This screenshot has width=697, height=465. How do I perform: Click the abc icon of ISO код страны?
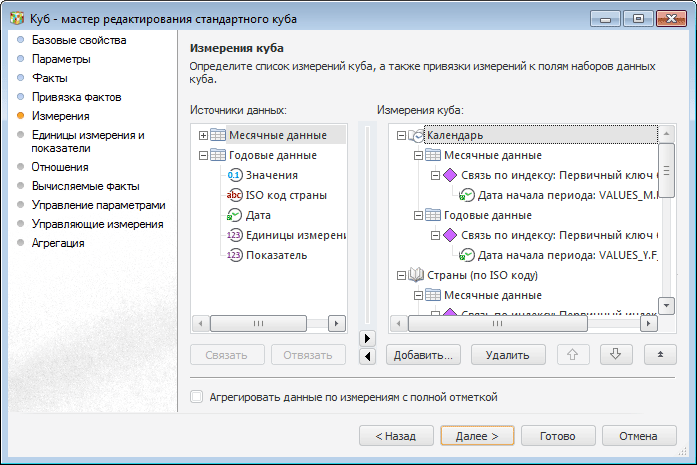click(x=235, y=195)
